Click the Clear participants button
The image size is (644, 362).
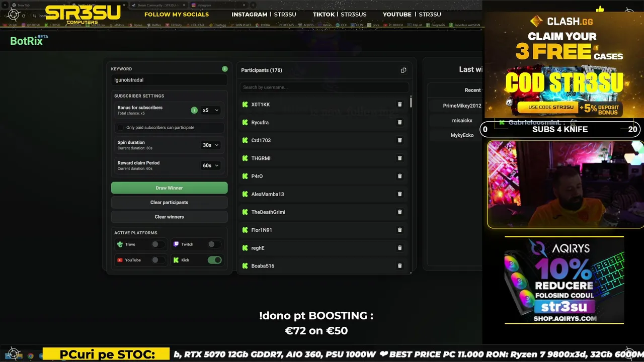click(x=169, y=203)
